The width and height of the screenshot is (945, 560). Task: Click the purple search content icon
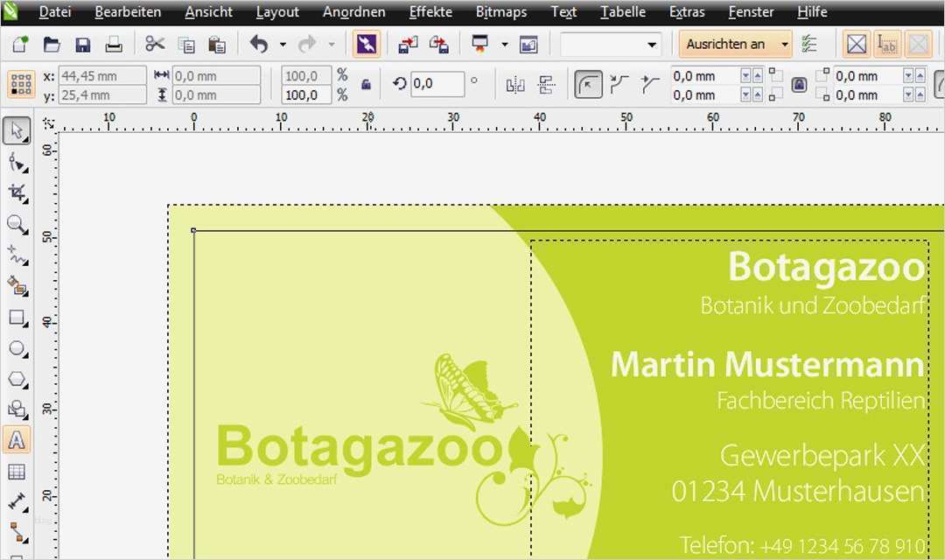367,44
